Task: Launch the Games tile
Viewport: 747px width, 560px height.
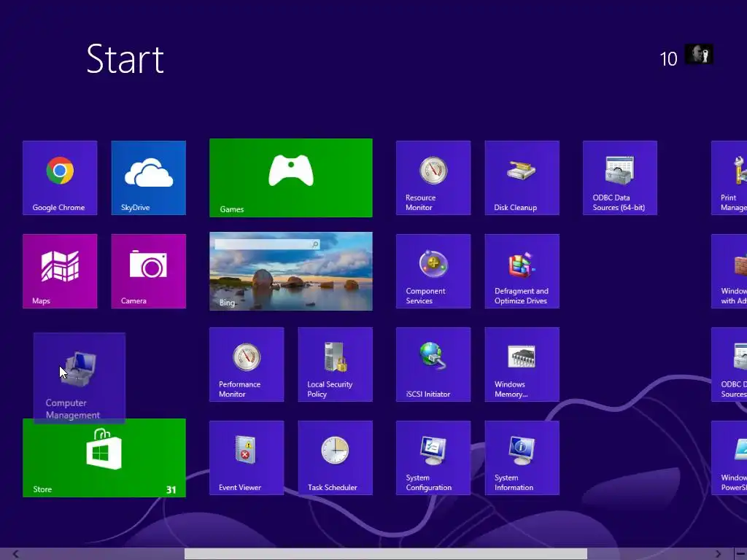Action: tap(291, 178)
